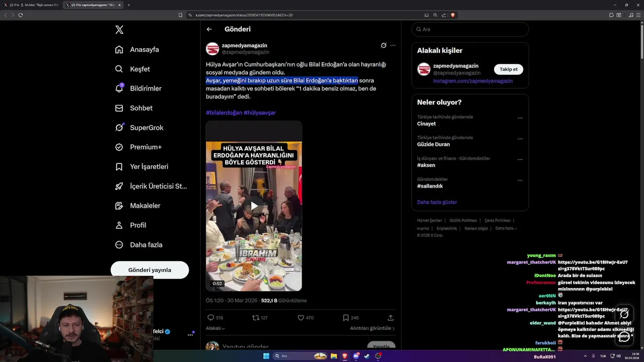The height and width of the screenshot is (362, 644).
Task: Open File Explorer from taskbar
Action: coord(334,356)
